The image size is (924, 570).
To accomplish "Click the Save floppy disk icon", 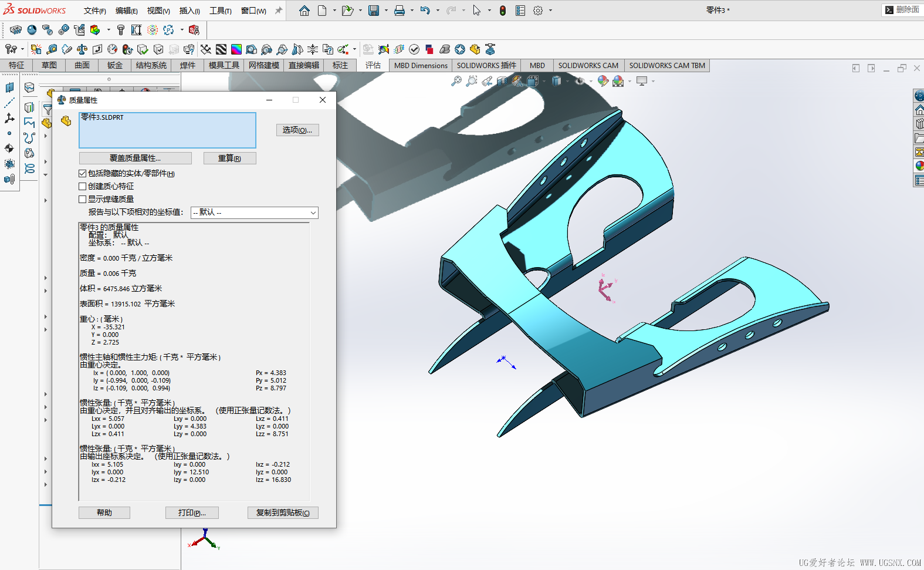I will tap(373, 11).
